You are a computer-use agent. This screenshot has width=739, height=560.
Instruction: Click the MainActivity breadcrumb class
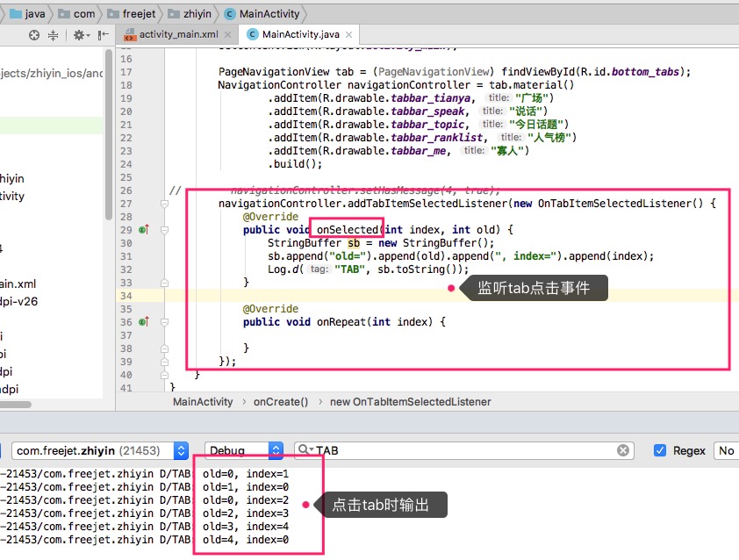[x=262, y=14]
